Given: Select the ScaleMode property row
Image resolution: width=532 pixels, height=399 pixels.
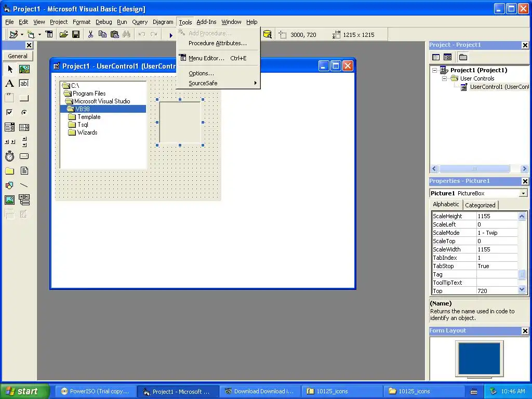Looking at the screenshot, I should point(475,233).
